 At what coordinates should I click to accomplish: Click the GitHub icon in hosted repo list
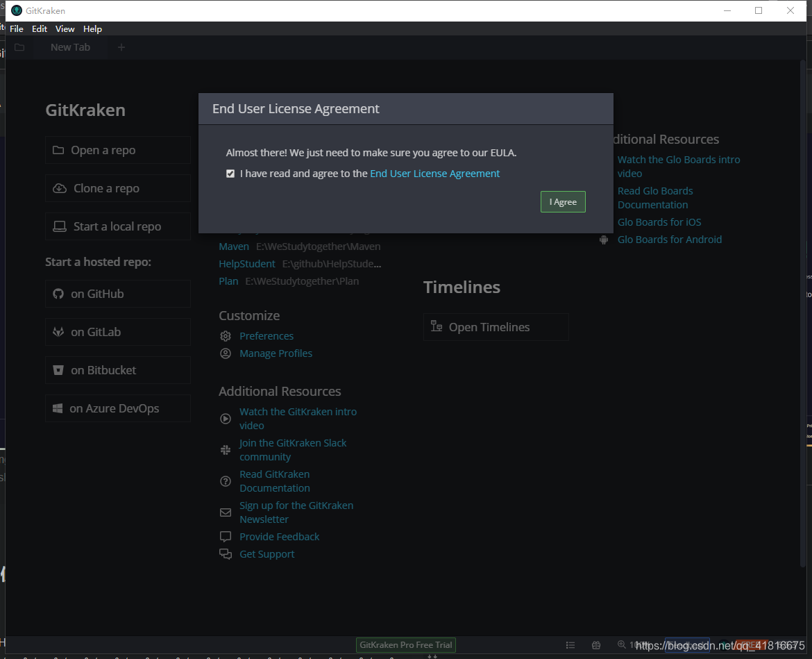click(58, 294)
